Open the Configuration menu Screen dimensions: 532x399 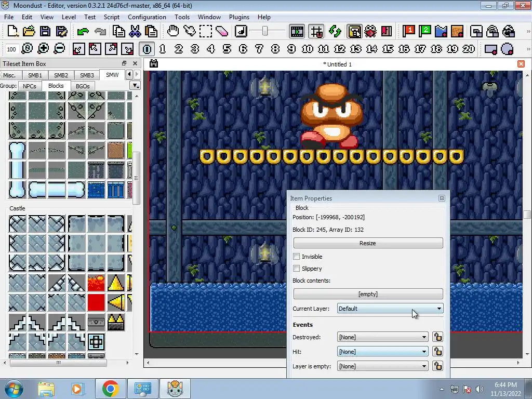pos(147,17)
